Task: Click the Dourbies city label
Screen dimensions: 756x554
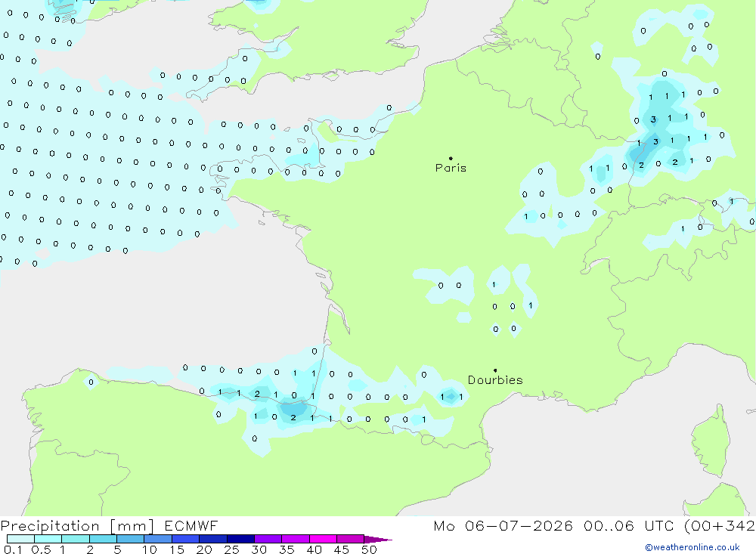Action: 495,380
